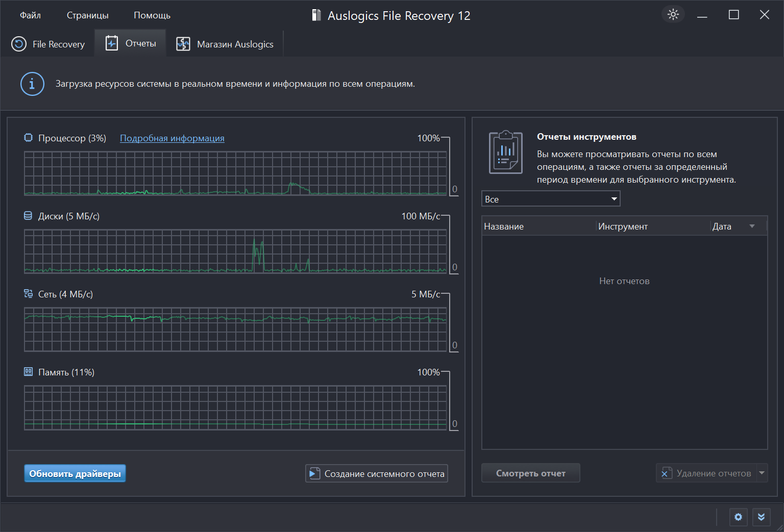
Task: Click the Обновить драйверы button
Action: point(75,473)
